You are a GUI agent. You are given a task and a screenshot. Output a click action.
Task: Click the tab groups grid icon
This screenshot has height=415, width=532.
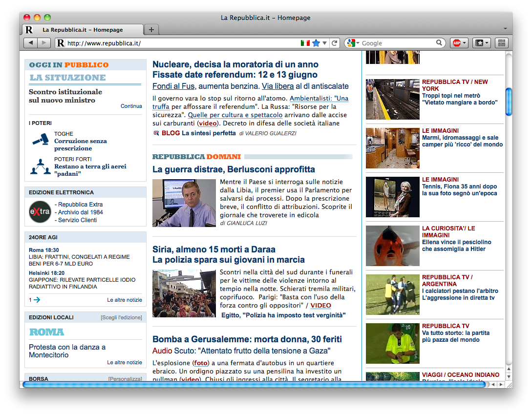tap(502, 43)
